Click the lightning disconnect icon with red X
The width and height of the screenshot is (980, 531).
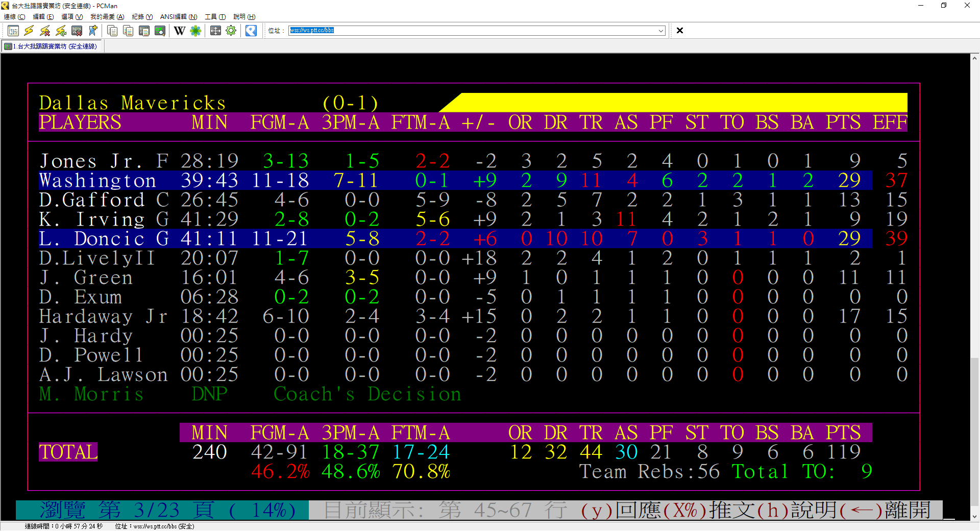pos(45,31)
